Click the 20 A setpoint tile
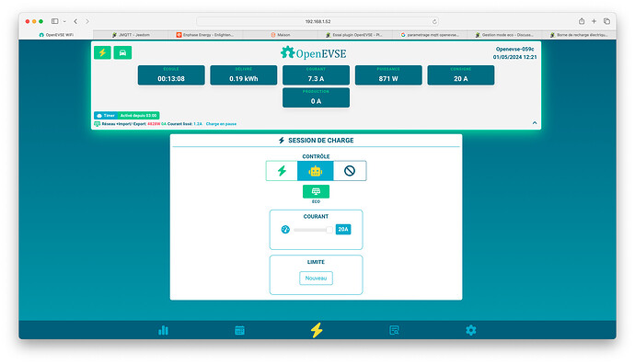Image resolution: width=635 pixels, height=364 pixels. tap(461, 75)
